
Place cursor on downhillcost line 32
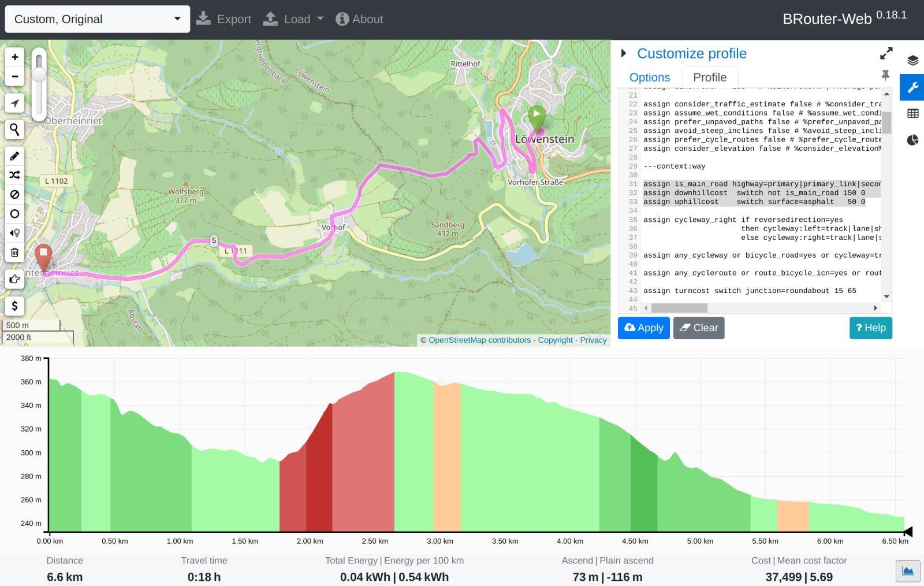(754, 192)
